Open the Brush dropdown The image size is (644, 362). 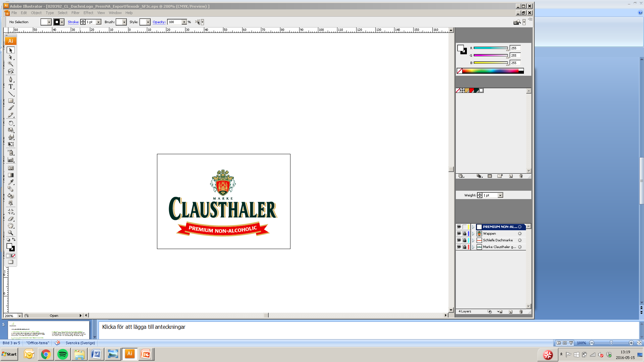pos(124,22)
